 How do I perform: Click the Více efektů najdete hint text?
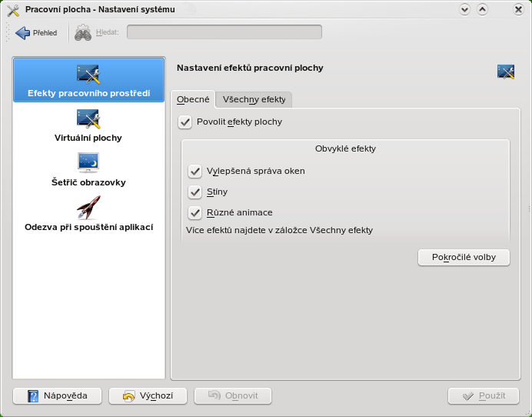point(279,230)
